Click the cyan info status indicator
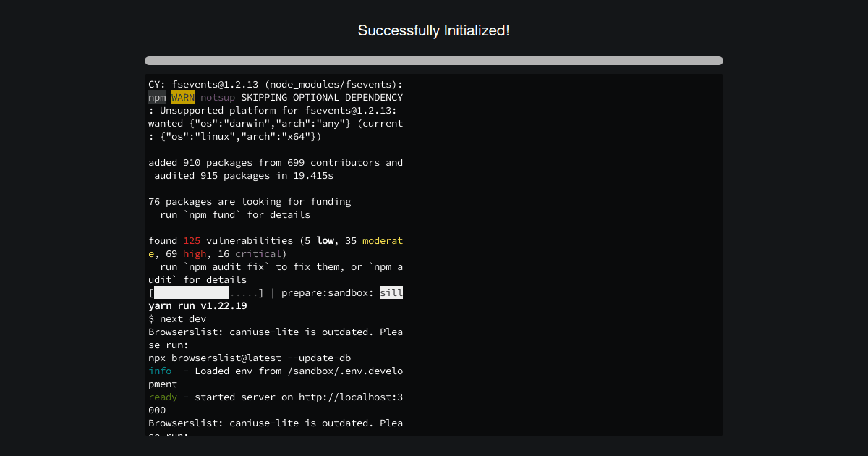This screenshot has width=868, height=456. pyautogui.click(x=159, y=371)
